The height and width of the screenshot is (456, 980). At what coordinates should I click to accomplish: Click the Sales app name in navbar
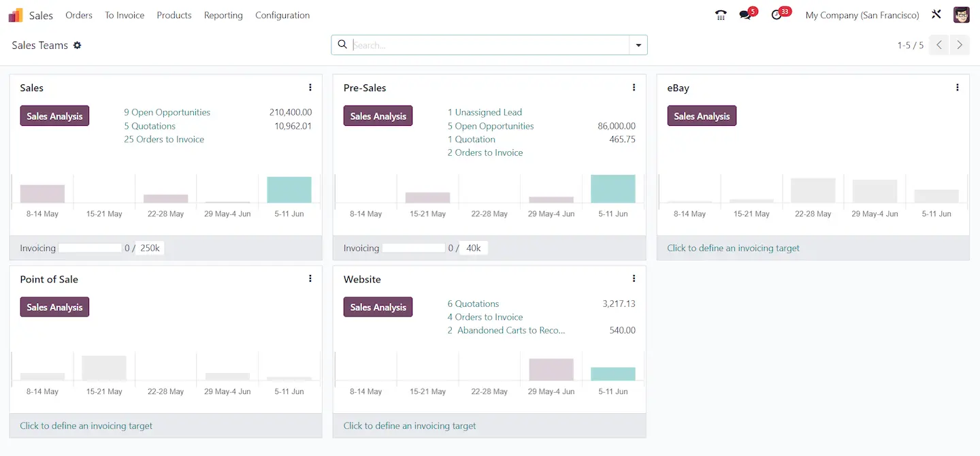pos(41,15)
